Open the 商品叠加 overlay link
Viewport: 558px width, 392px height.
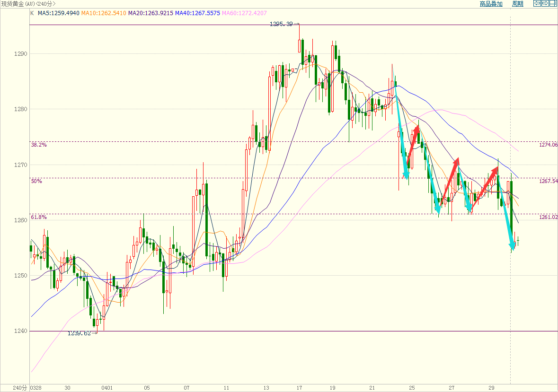(x=491, y=4)
